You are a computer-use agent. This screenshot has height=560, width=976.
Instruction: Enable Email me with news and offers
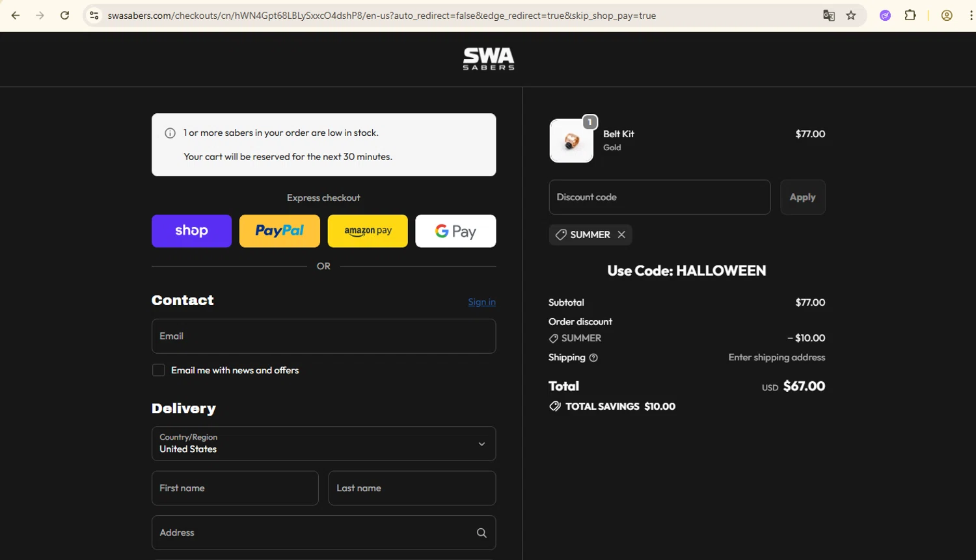[x=158, y=370]
